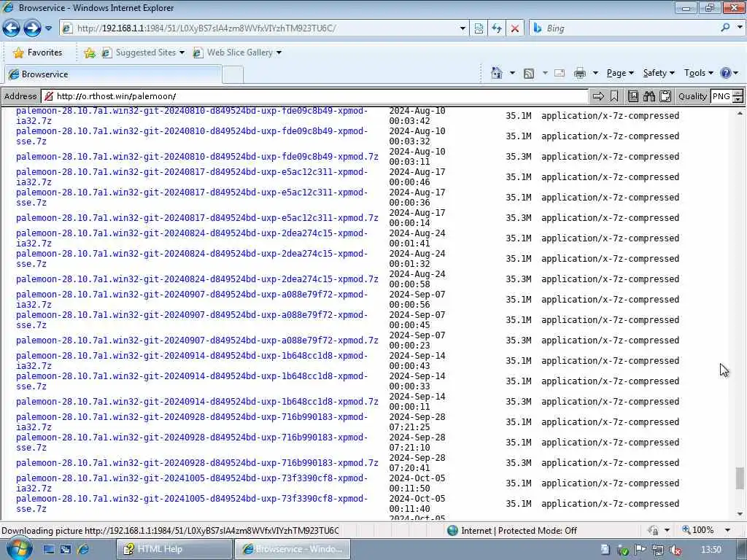Click the page scrollbar up arrow
The width and height of the screenshot is (747, 560).
(740, 113)
